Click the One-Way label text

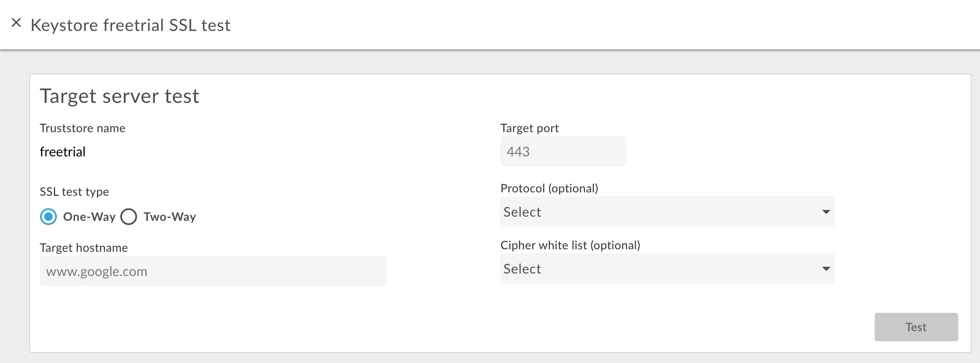tap(89, 217)
